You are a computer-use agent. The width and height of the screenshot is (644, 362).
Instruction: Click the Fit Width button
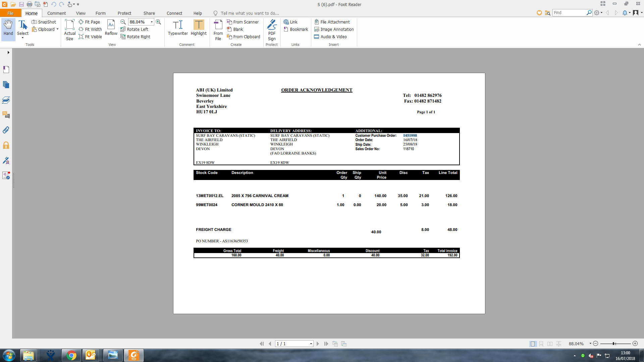pos(90,29)
